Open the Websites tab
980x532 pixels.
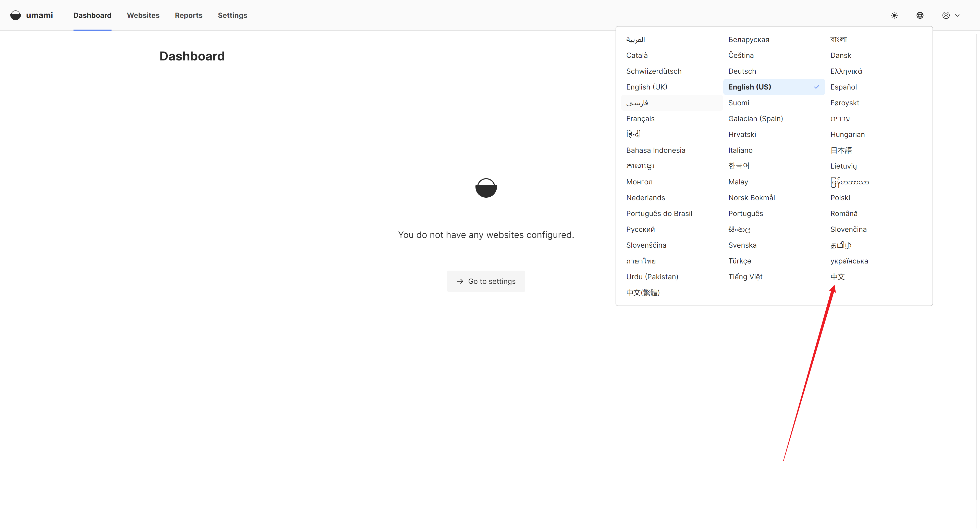click(143, 15)
